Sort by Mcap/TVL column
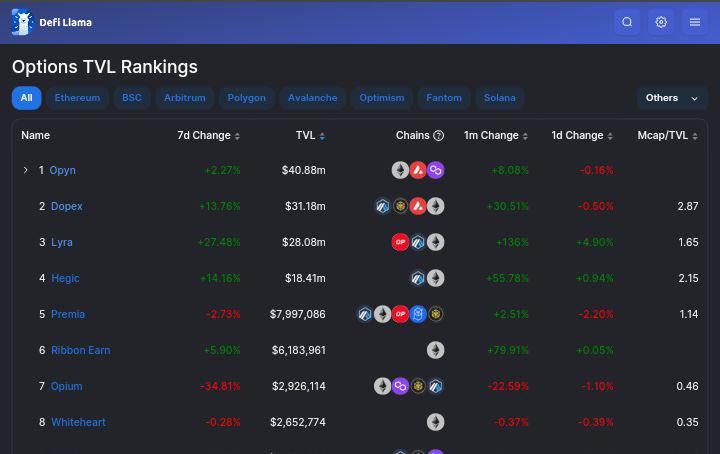 tap(668, 135)
